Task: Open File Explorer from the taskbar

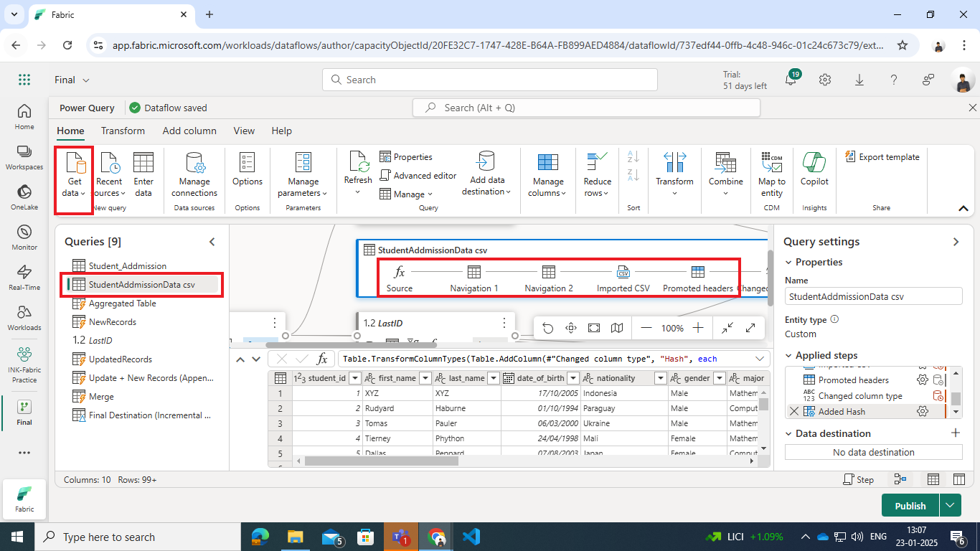Action: pos(295,536)
